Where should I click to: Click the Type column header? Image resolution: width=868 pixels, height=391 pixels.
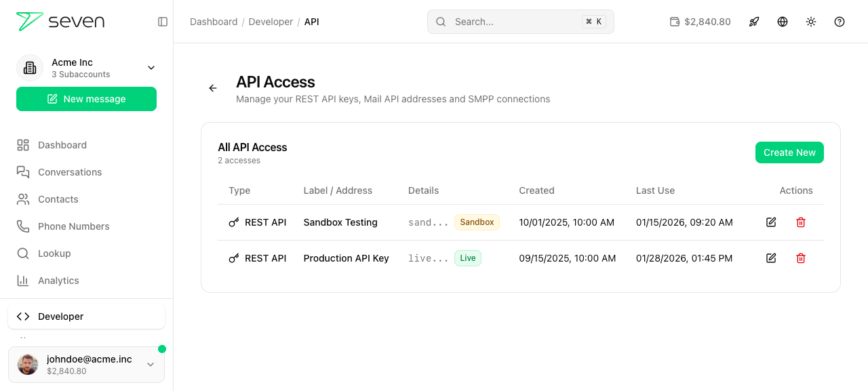(239, 190)
